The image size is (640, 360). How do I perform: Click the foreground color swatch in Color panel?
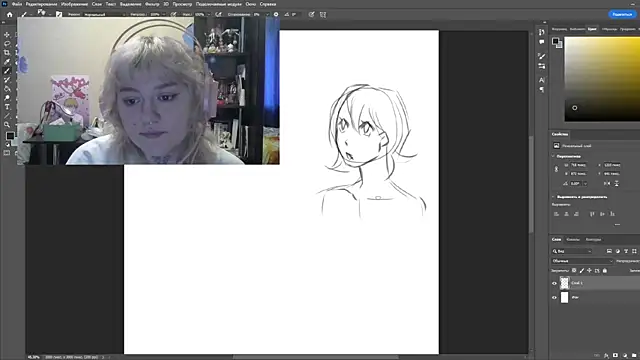click(555, 41)
